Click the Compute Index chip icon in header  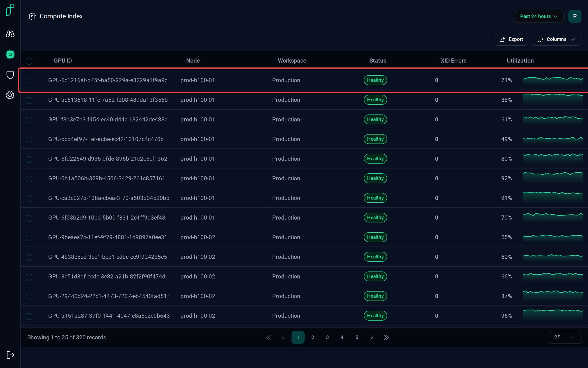32,16
